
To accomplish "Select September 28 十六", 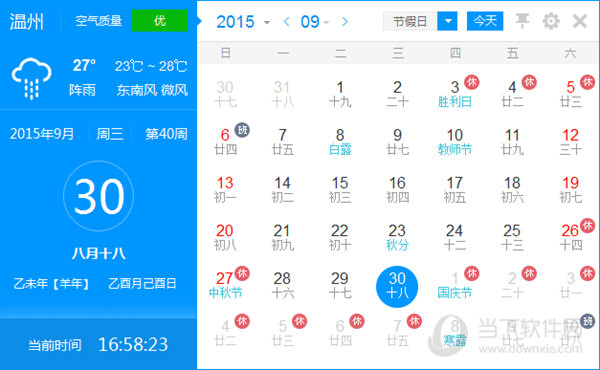I will pyautogui.click(x=282, y=285).
